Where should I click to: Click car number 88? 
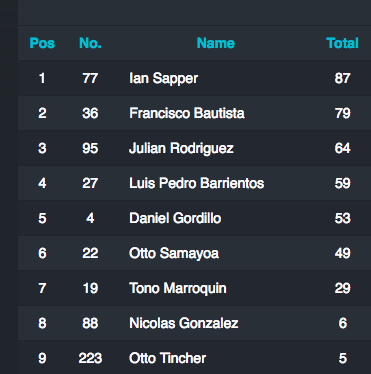coord(90,323)
